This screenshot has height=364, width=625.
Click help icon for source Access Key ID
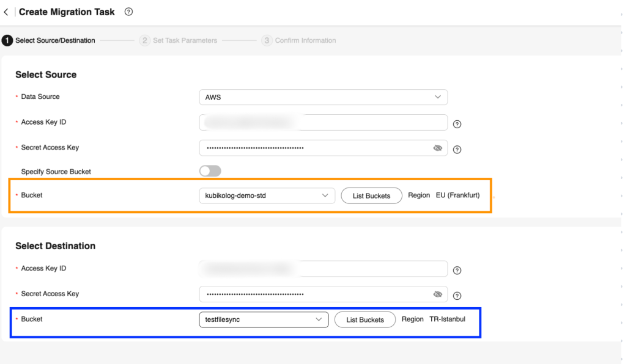(x=457, y=124)
